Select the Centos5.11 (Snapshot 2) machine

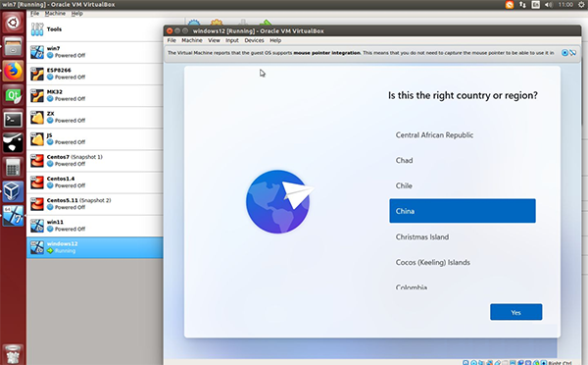[x=95, y=204]
